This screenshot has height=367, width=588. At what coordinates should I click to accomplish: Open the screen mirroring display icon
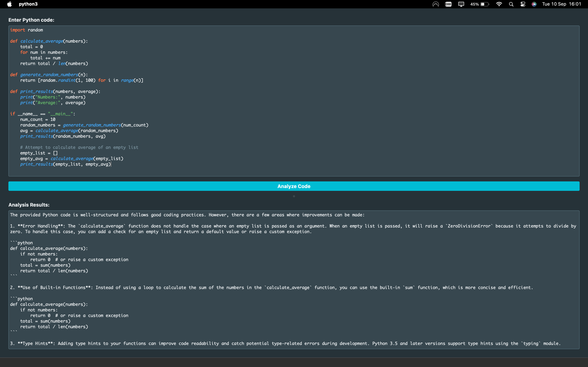pyautogui.click(x=461, y=4)
